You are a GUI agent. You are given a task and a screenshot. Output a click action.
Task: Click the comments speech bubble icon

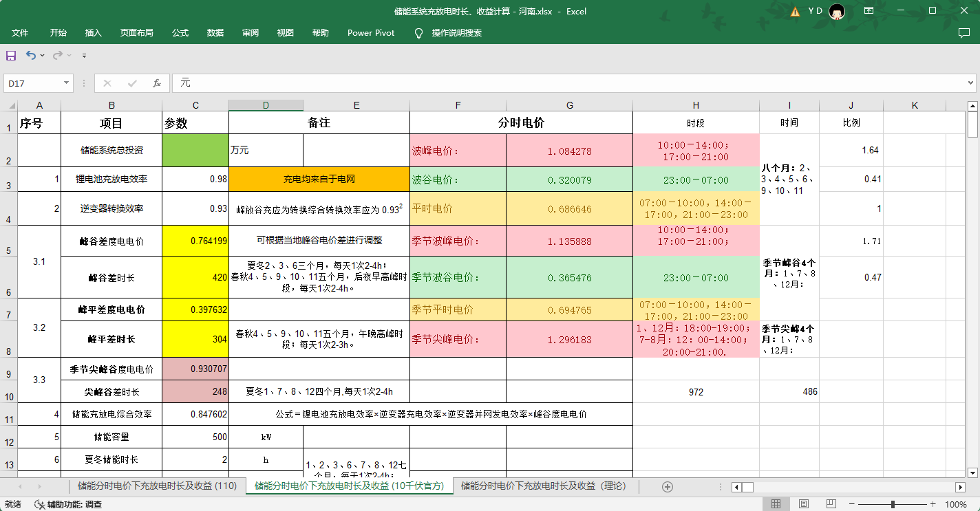[x=964, y=32]
